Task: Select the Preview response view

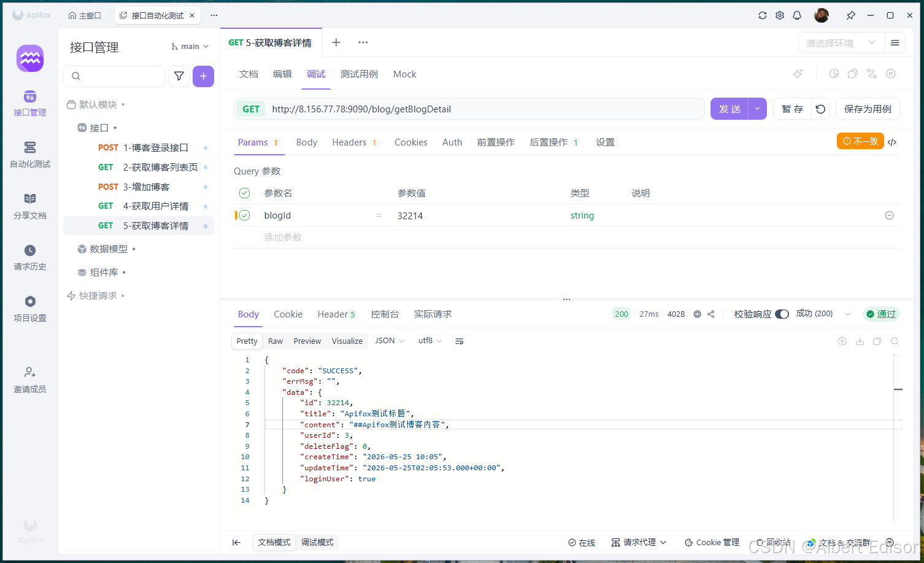Action: (307, 341)
